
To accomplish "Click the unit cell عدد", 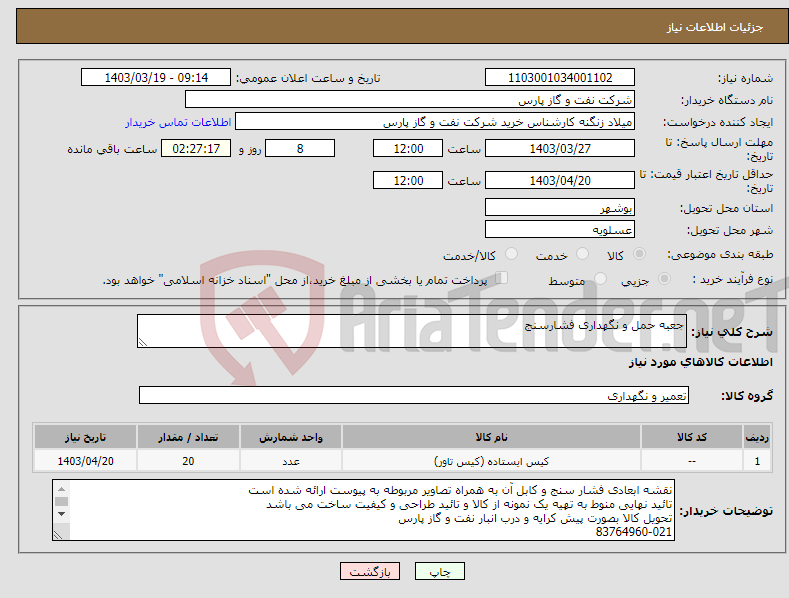I will (291, 461).
